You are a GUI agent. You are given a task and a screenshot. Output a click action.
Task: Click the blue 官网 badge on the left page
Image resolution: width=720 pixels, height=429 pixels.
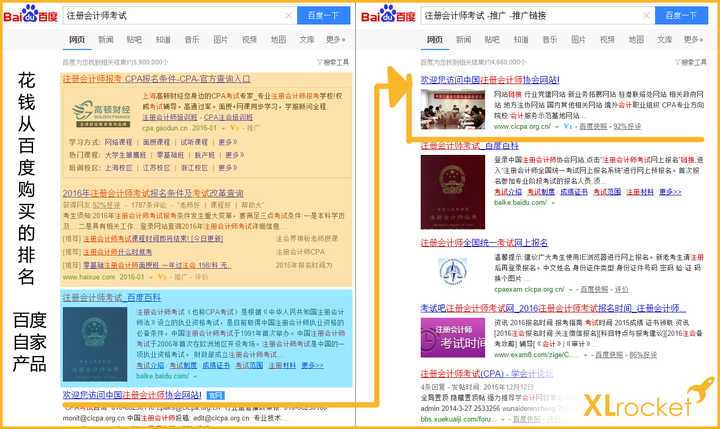215,395
